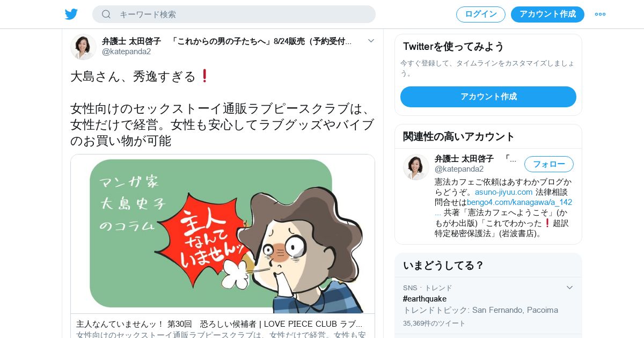Click the @katepanda2 handle in the tweet header

point(126,52)
